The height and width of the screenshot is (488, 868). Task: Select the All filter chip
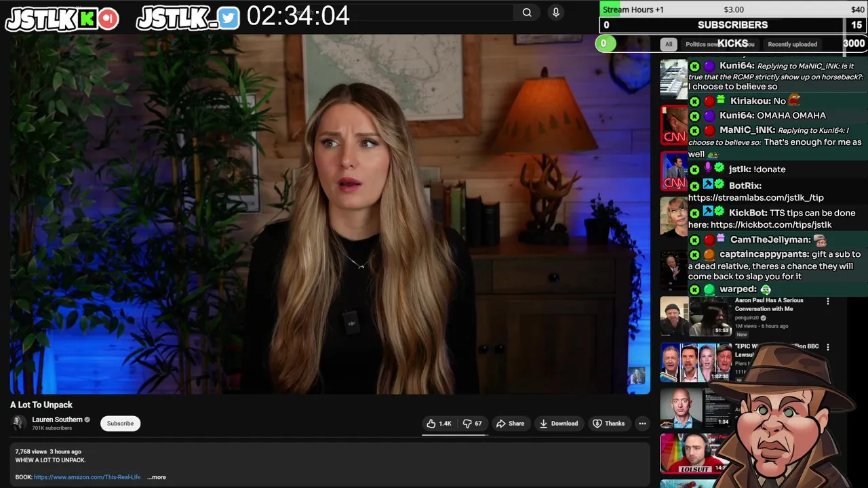[x=669, y=44]
